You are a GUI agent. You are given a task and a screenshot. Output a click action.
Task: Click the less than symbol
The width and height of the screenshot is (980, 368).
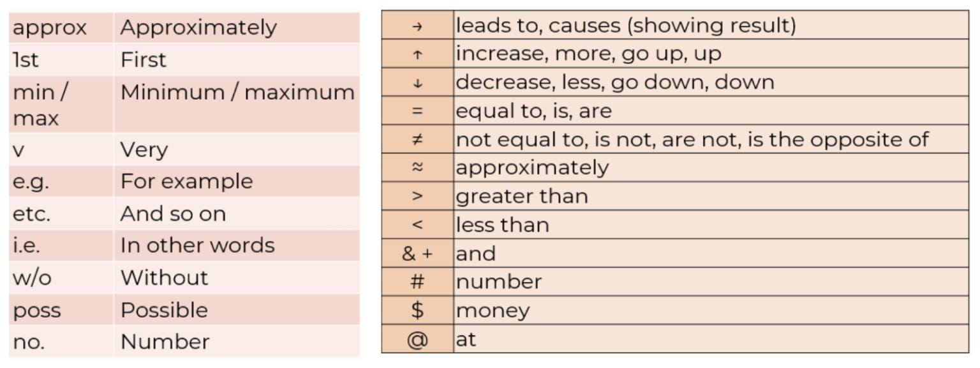417,225
